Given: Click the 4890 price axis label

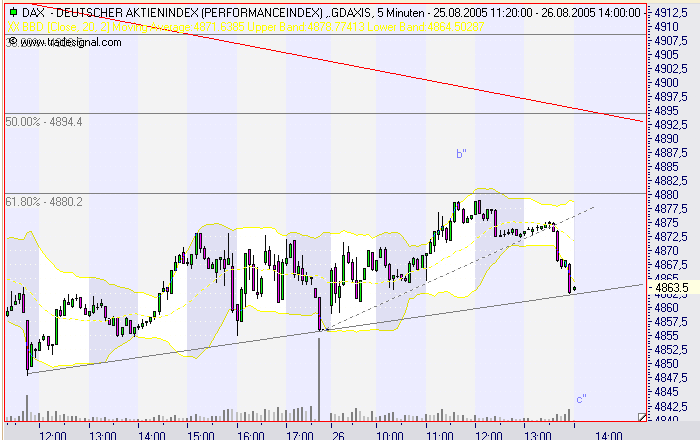Looking at the screenshot, I should coord(666,139).
